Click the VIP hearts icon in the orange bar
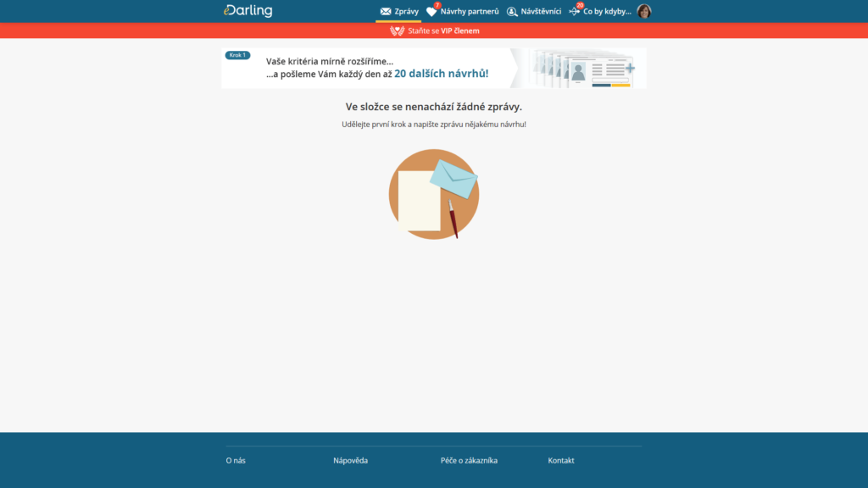 point(397,30)
